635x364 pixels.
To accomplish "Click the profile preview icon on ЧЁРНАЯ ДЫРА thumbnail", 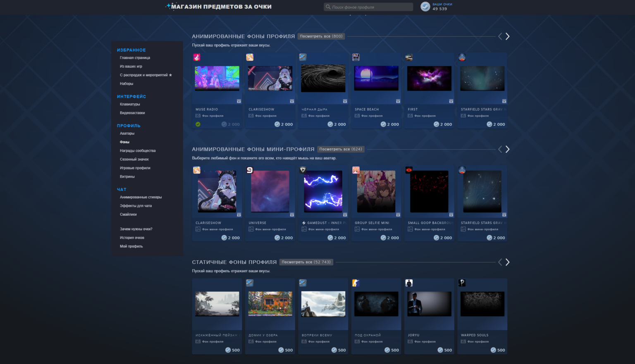I will point(345,101).
